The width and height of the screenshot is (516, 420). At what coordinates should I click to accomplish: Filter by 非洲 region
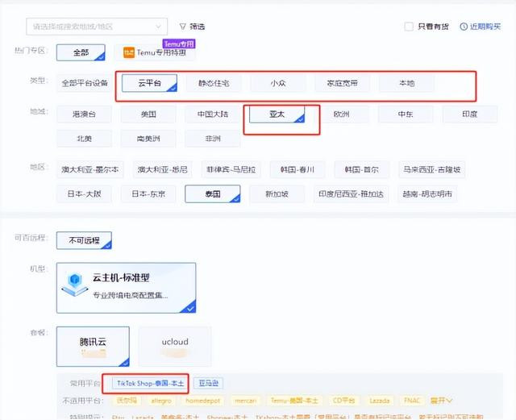pyautogui.click(x=213, y=139)
